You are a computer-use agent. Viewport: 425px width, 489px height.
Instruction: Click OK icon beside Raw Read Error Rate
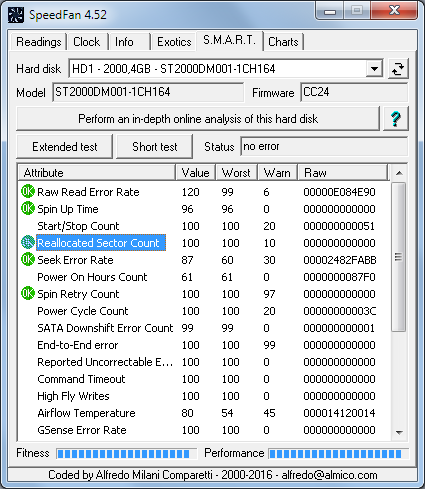[28, 192]
